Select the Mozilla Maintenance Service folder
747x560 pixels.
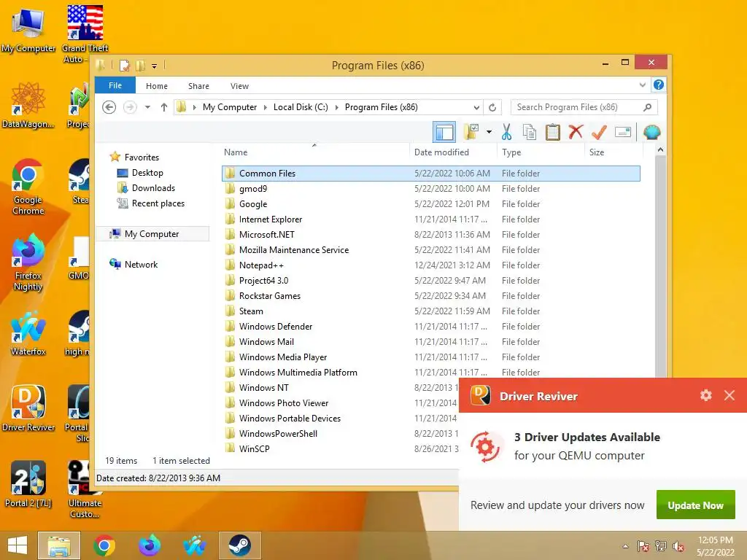click(431, 250)
